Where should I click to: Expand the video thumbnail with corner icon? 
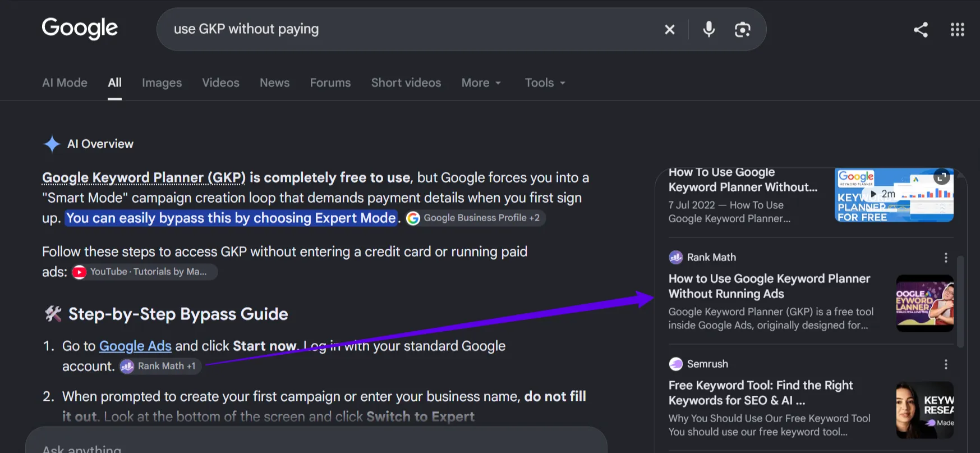[941, 177]
